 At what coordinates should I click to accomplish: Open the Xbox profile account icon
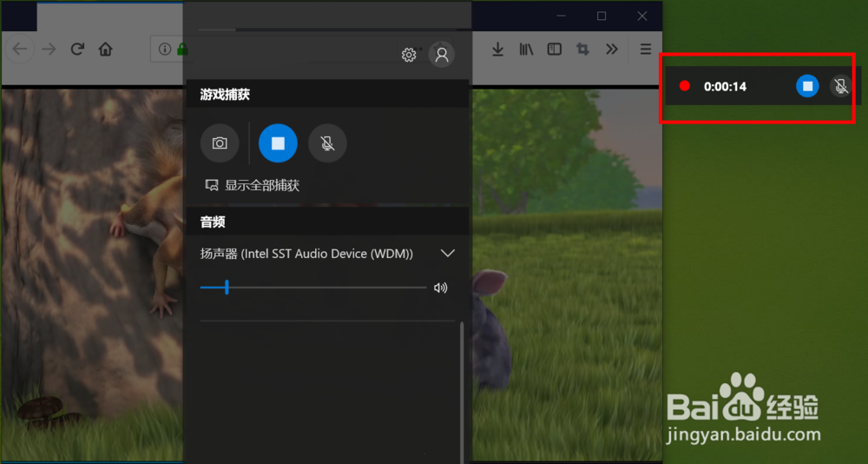(x=442, y=55)
